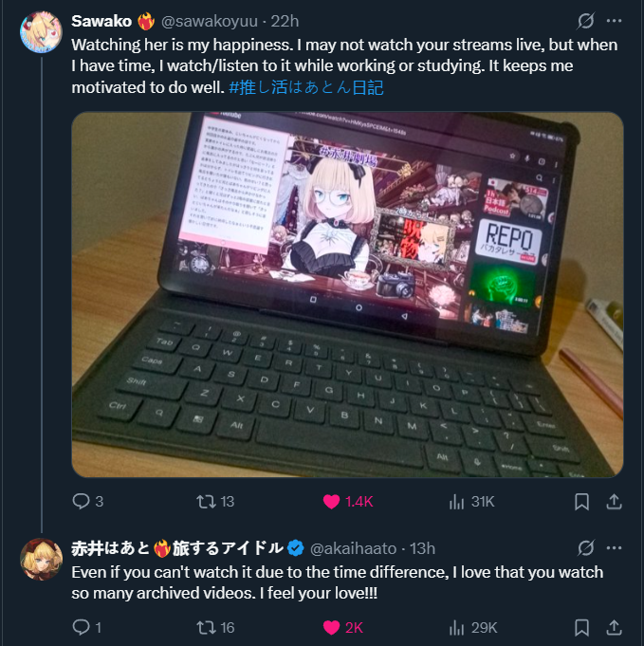View analytics showing 31K views
Image resolution: width=644 pixels, height=646 pixels.
tap(456, 502)
